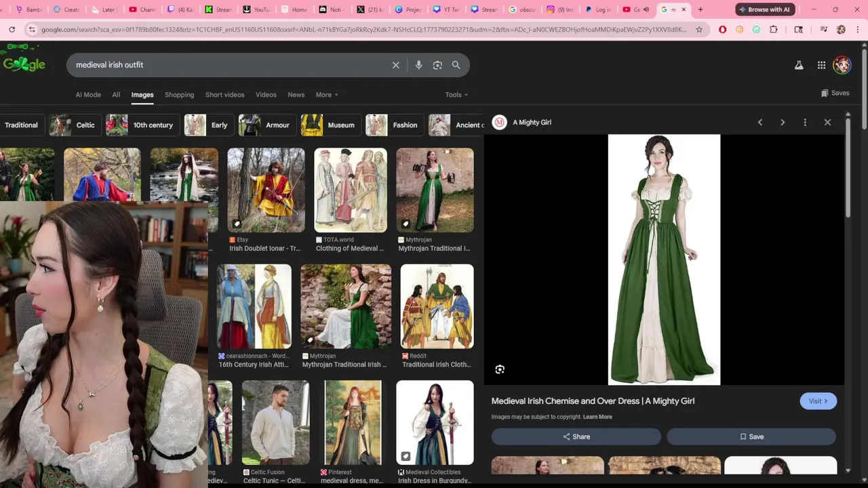Search inside image with the Lens icon
This screenshot has width=868, height=488.
[x=500, y=369]
